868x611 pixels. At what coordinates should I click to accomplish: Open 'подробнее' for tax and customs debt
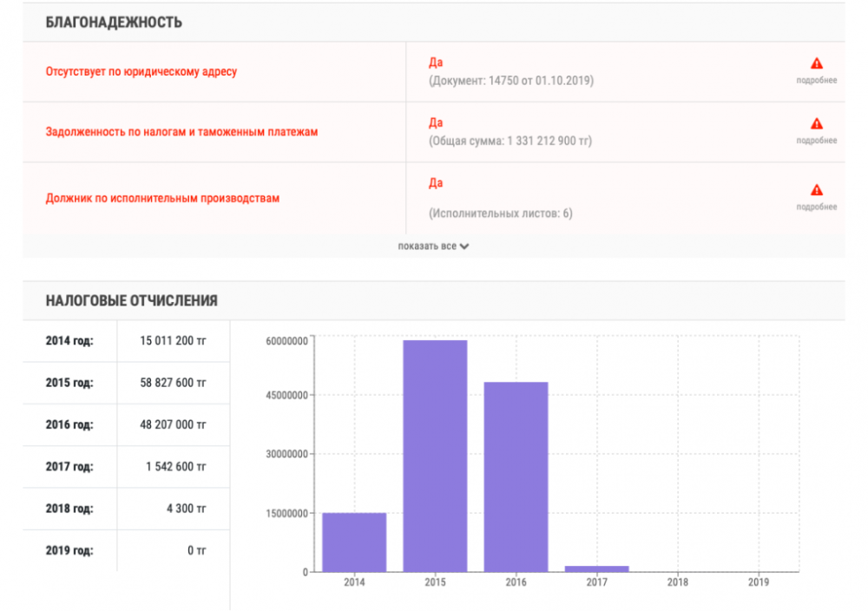[817, 141]
